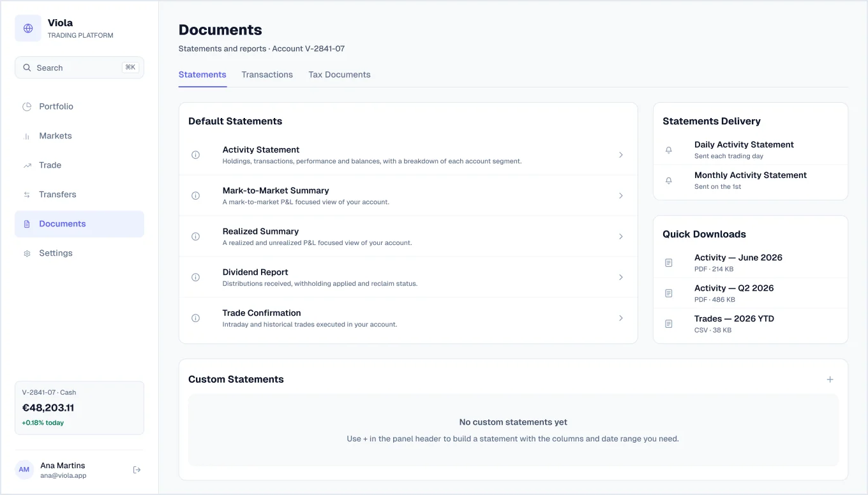Click file icon for Activity — June 2026
The height and width of the screenshot is (495, 868).
[669, 263]
